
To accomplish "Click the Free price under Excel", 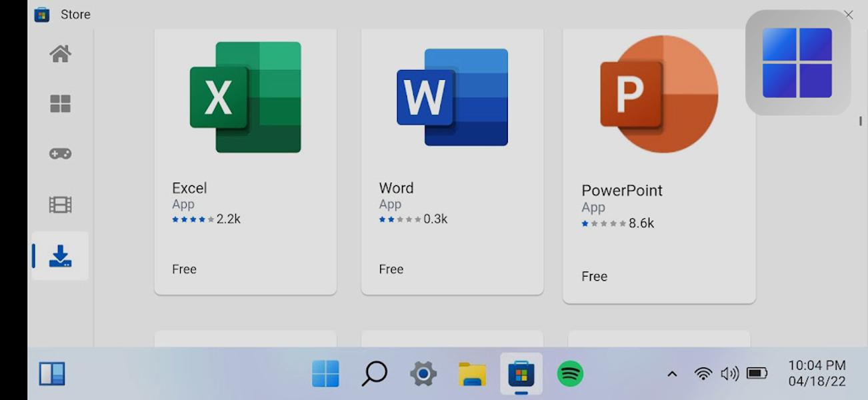I will [184, 269].
